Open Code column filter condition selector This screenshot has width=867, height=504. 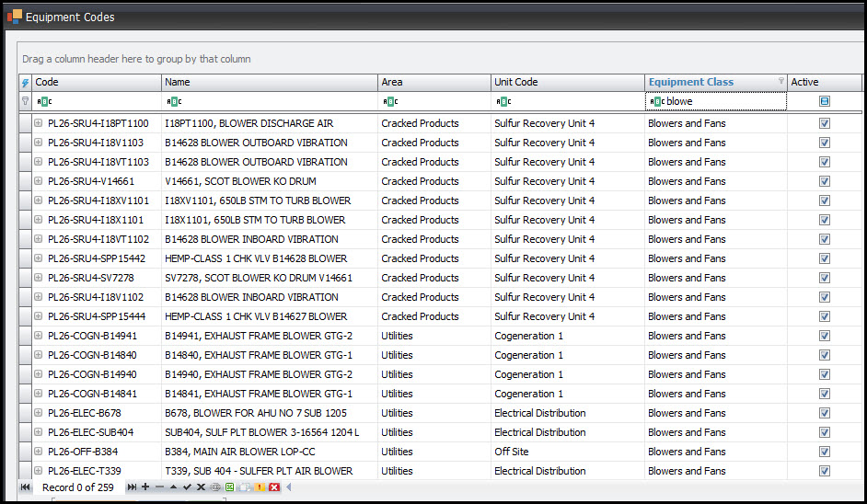point(44,101)
